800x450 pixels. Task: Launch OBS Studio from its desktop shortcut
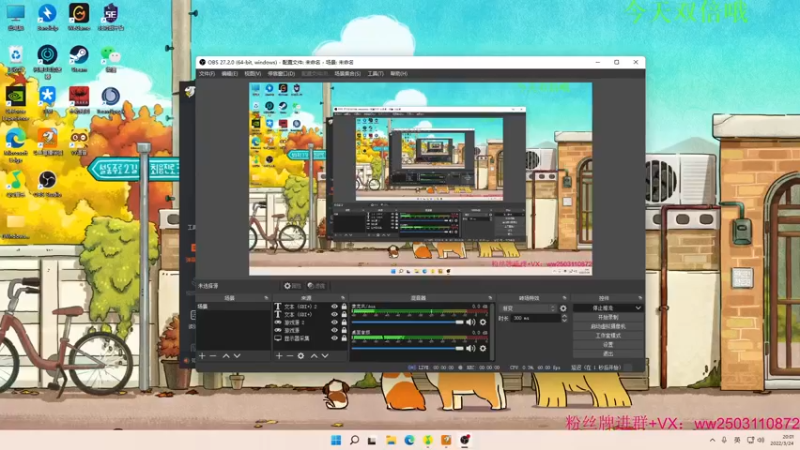click(x=47, y=185)
